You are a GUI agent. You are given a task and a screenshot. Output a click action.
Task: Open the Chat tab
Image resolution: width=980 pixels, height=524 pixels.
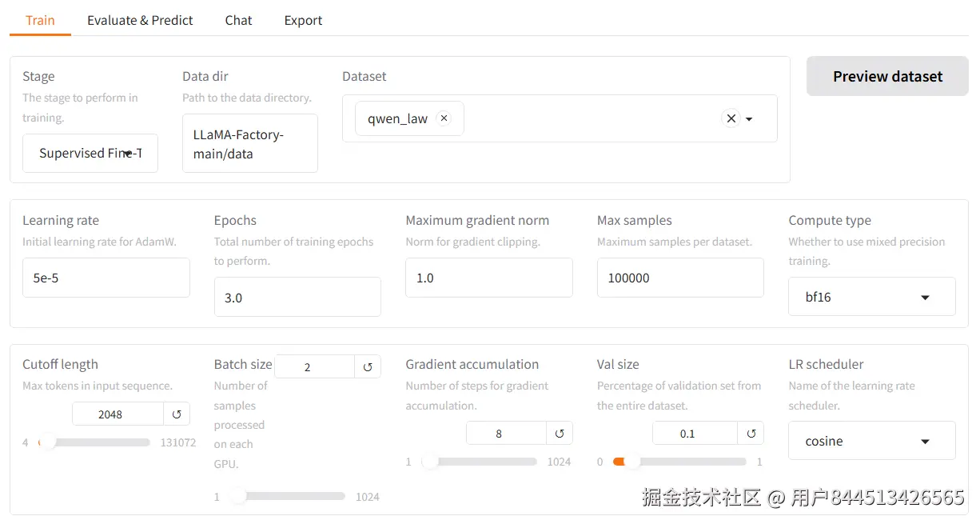[238, 20]
